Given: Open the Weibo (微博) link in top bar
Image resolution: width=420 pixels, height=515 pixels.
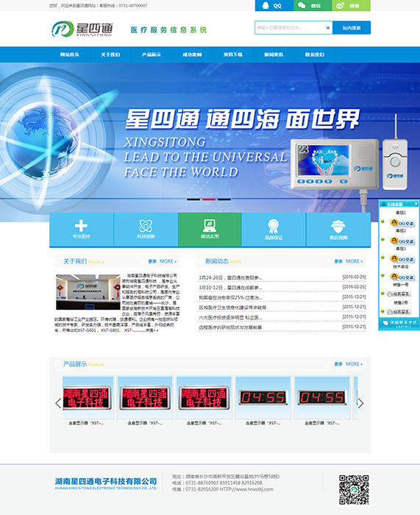Looking at the screenshot, I should 351,6.
